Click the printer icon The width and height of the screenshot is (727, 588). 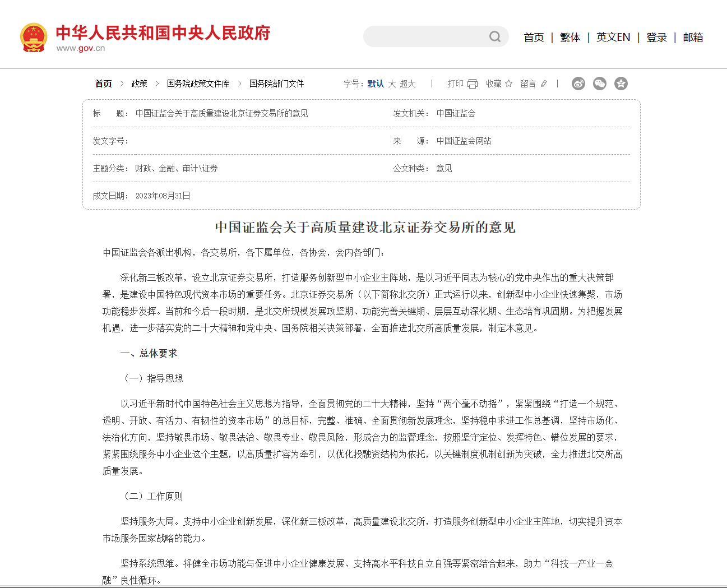473,84
